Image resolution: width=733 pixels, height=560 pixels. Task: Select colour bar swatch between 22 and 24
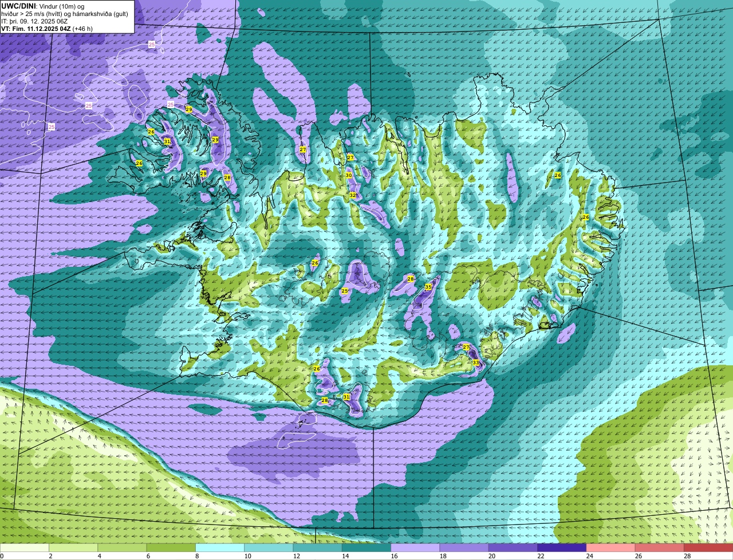coord(562,547)
